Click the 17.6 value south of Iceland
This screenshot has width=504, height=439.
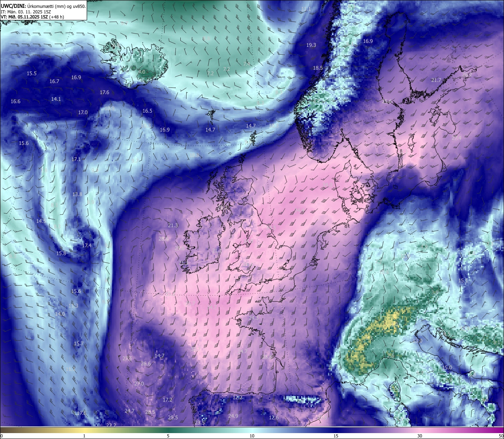[104, 93]
